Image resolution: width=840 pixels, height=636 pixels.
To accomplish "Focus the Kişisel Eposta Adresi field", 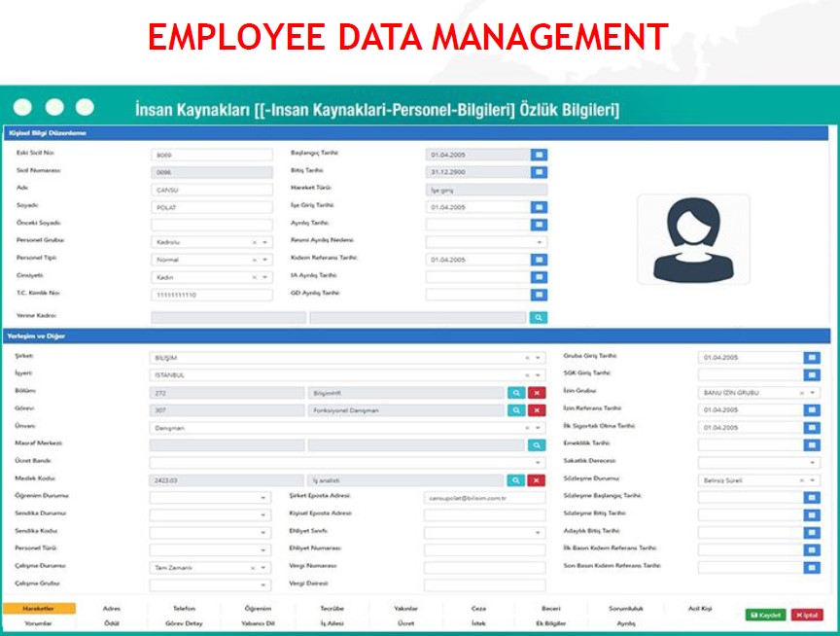I will point(484,515).
